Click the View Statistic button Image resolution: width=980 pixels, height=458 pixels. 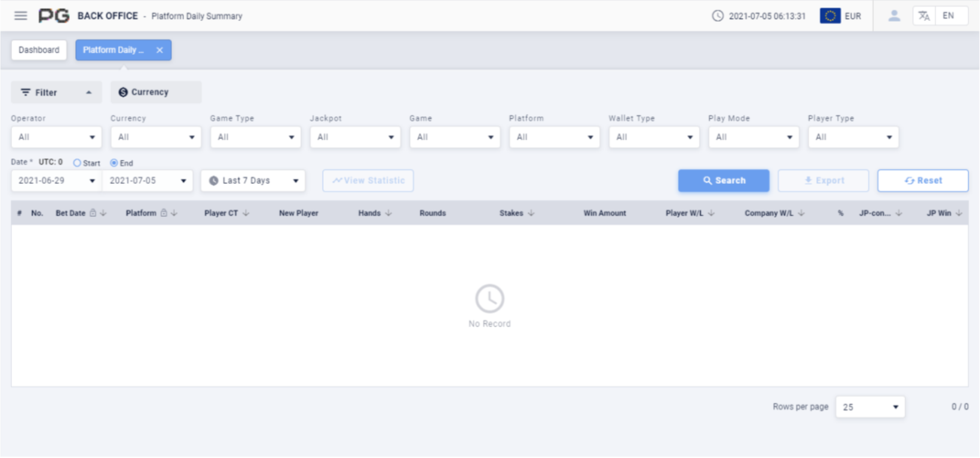(x=368, y=180)
